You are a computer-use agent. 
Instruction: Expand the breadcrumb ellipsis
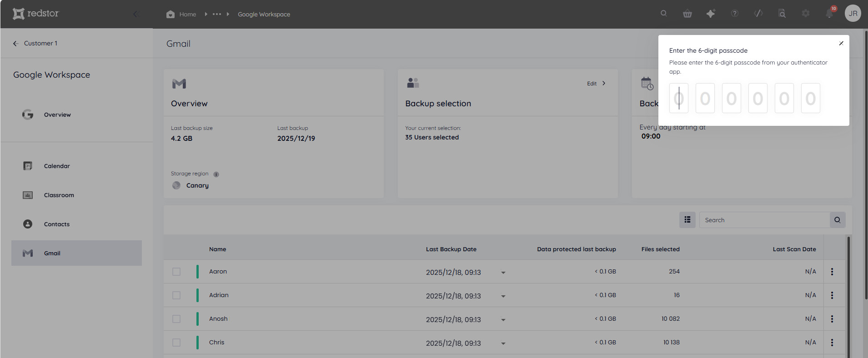coord(217,14)
